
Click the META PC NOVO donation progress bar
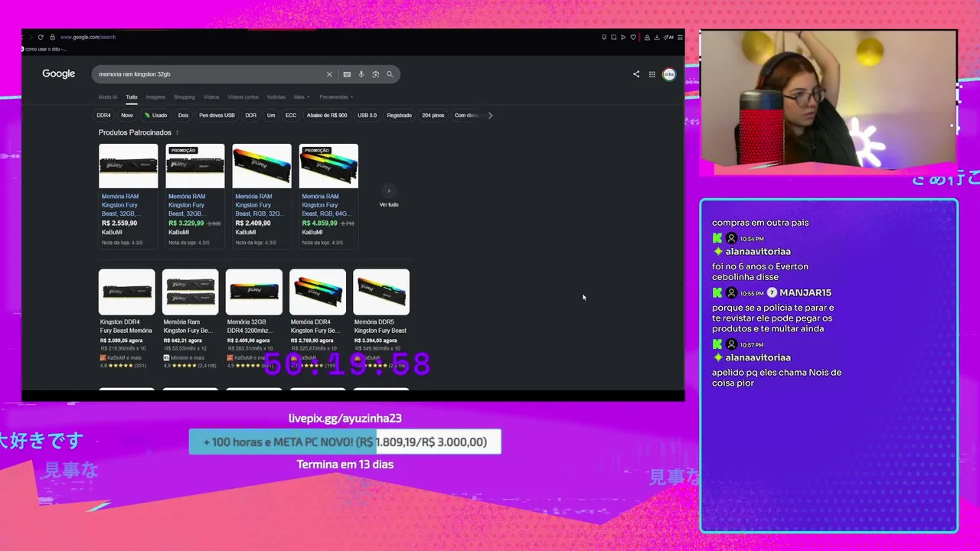coord(345,442)
